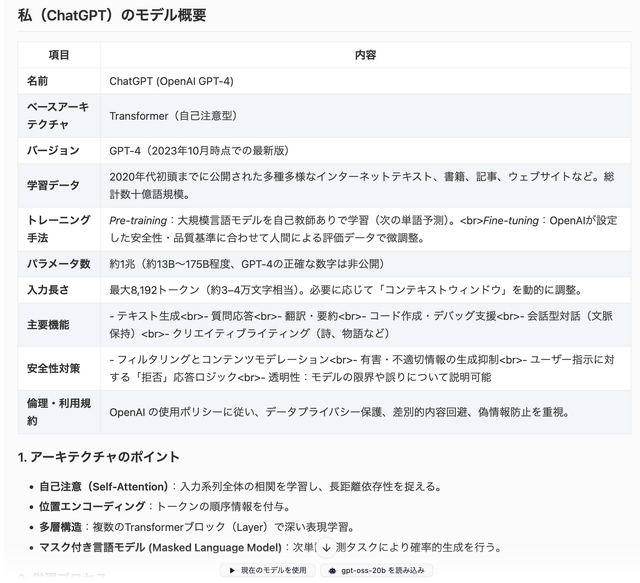The width and height of the screenshot is (640, 583).
Task: Click the マスク付き言語モデル (Masked Language Model) bullet
Action: 270,547
